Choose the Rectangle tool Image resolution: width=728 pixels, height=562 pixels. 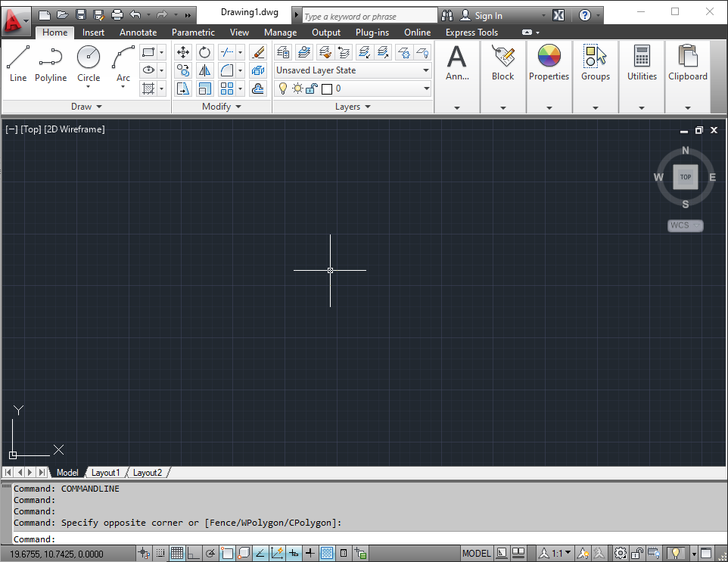(x=148, y=52)
